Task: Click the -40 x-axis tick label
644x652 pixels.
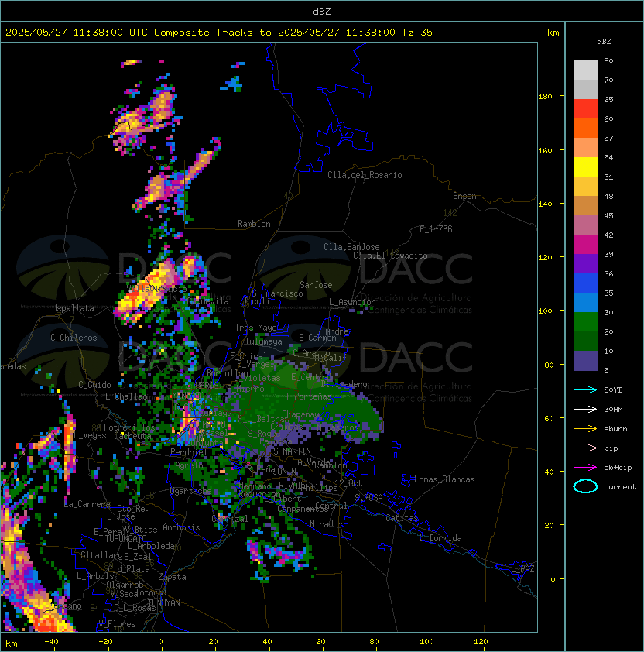Action: click(x=52, y=642)
